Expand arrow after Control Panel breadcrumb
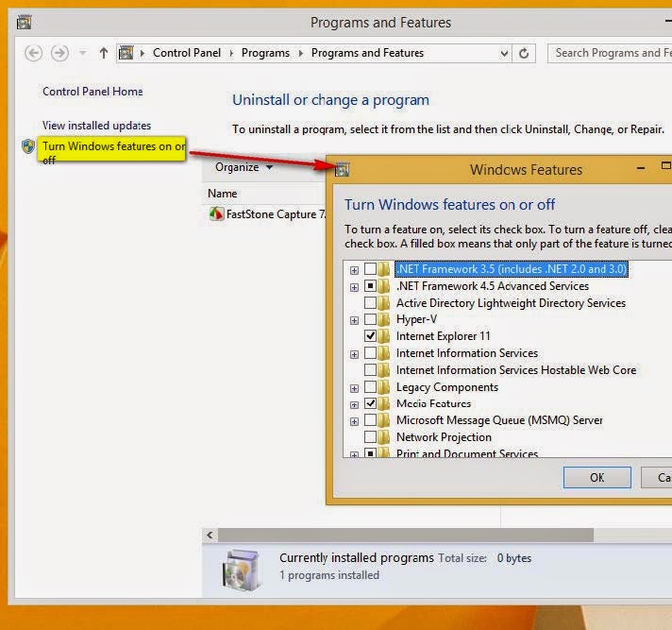This screenshot has height=630, width=672. click(x=231, y=53)
